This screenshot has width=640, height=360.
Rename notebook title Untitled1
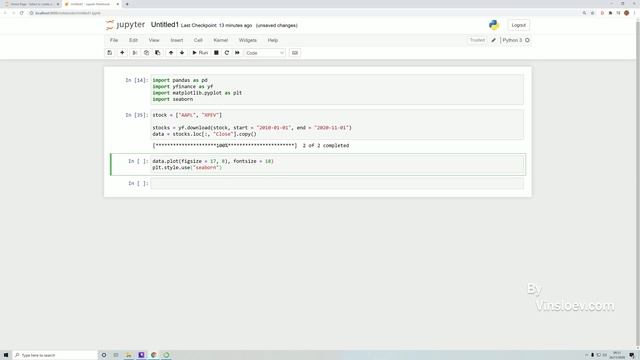click(164, 25)
